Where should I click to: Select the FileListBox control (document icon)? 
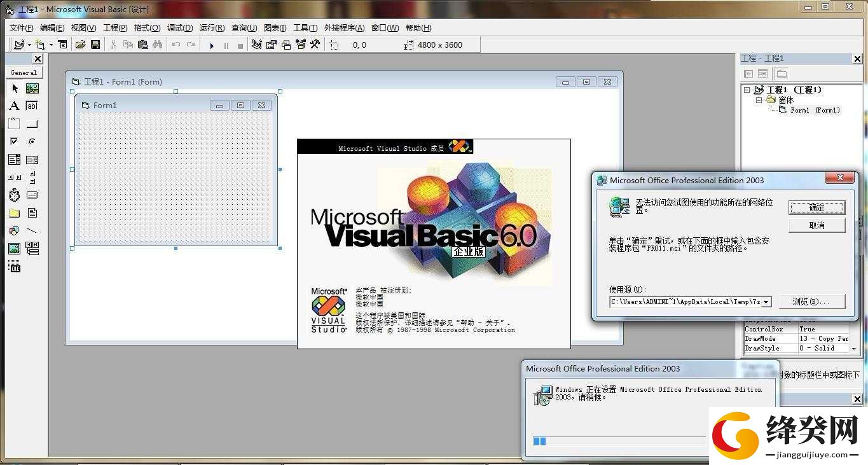click(32, 213)
